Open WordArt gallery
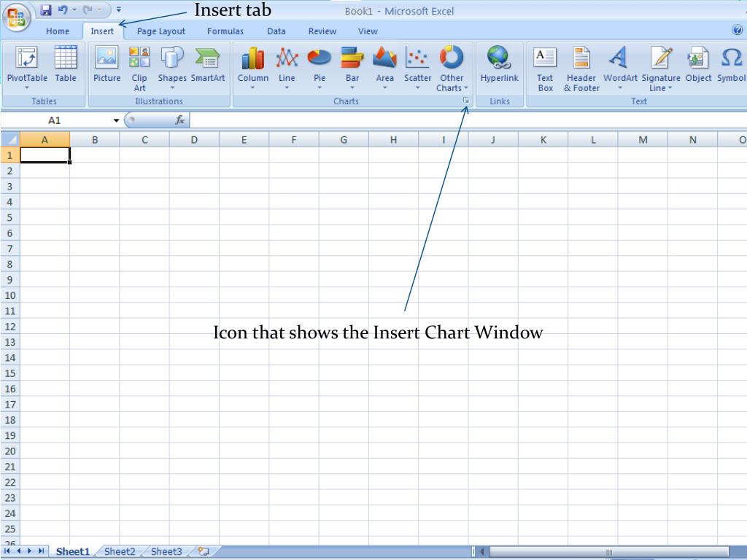Image resolution: width=747 pixels, height=560 pixels. [x=620, y=67]
